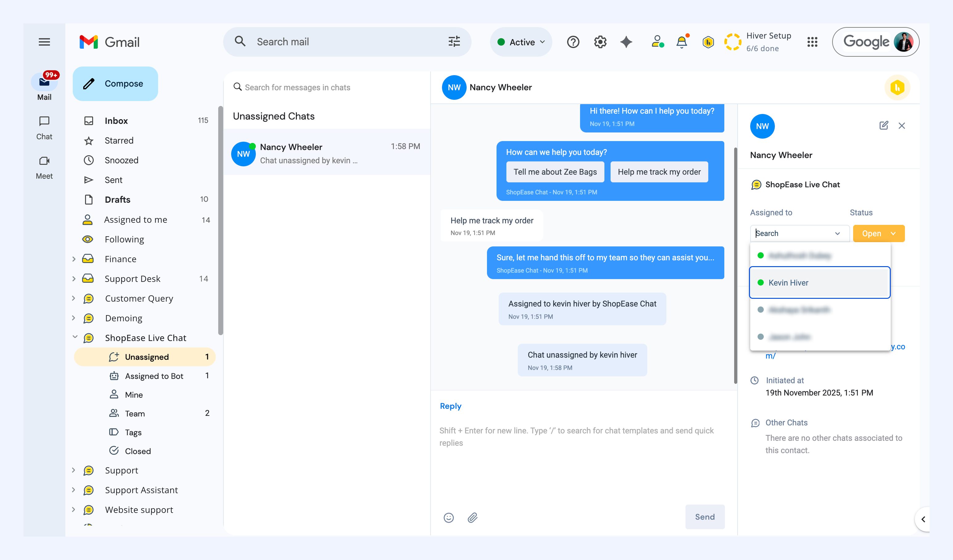Click the magnifier icon in Search mail
The width and height of the screenshot is (953, 560).
tap(240, 42)
